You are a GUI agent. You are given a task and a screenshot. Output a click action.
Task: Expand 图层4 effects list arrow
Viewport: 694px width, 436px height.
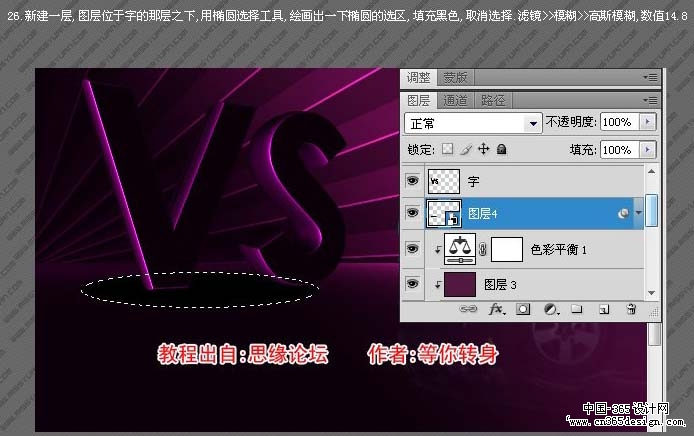pos(639,213)
